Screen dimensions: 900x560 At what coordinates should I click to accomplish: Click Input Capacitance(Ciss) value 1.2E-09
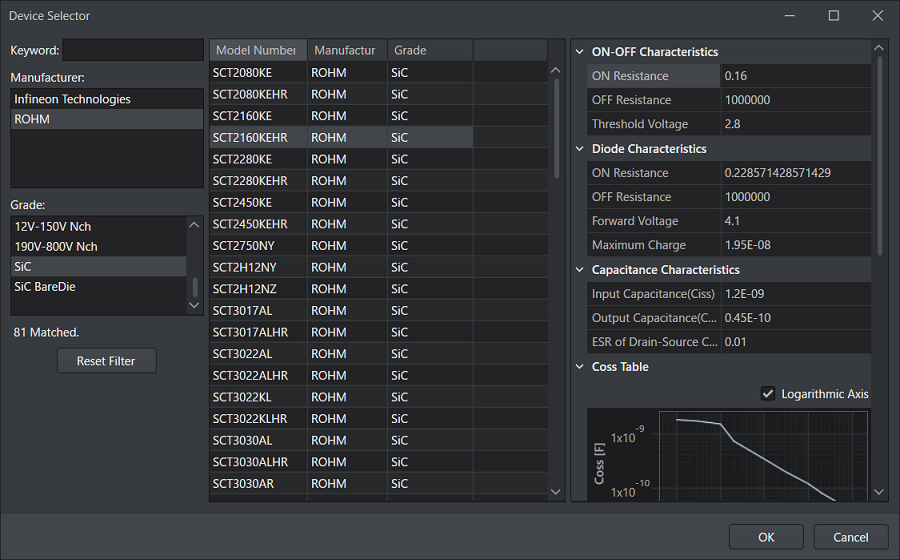tap(796, 294)
